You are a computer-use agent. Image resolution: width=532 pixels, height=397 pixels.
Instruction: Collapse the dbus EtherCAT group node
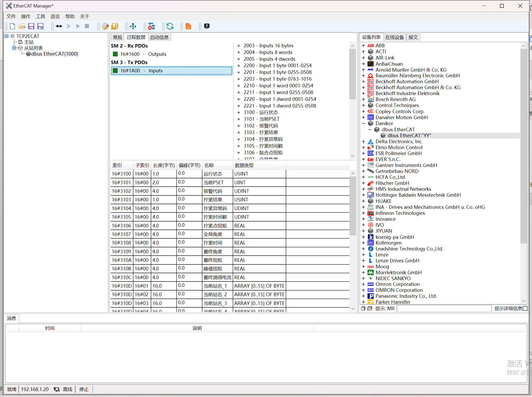tap(369, 129)
